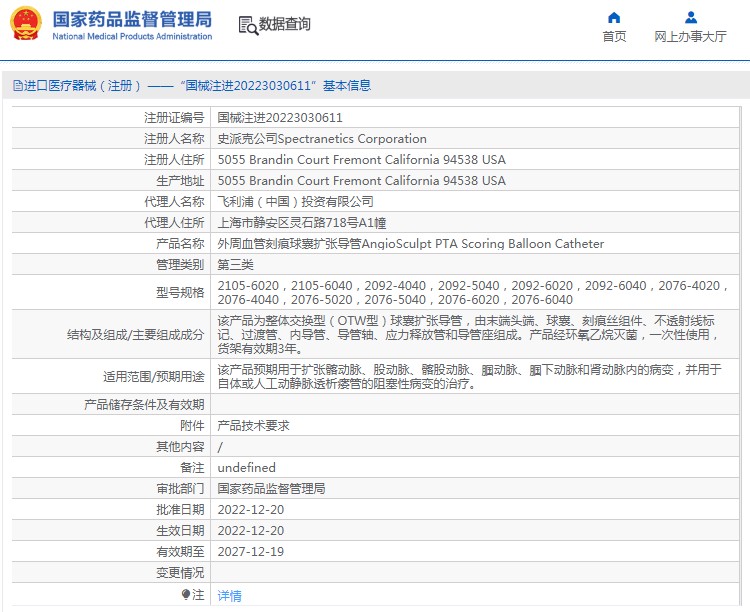750x612 pixels.
Task: Select the 第三类 management class value
Action: 235,265
